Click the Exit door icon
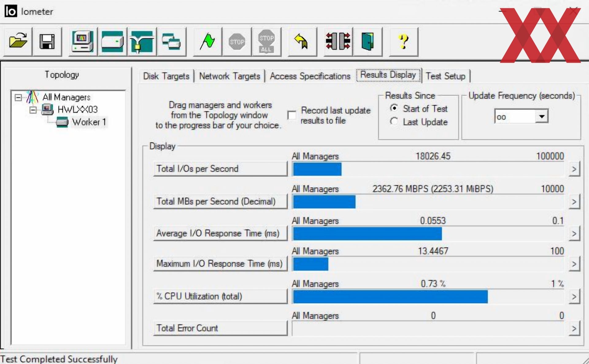Viewport: 589px width, 364px height. (368, 41)
